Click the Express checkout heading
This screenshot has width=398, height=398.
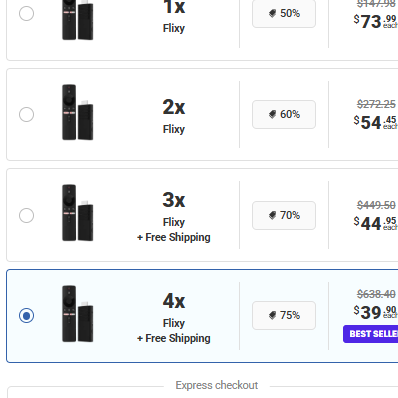tap(217, 385)
